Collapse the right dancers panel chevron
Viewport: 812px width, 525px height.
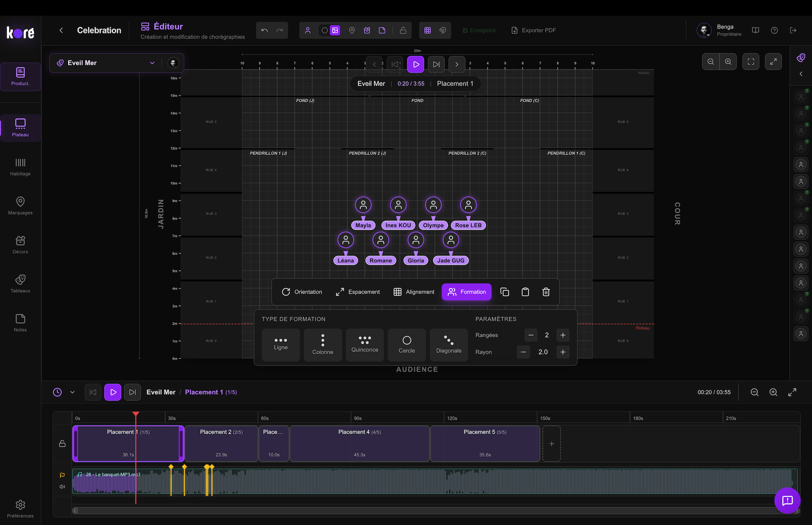(801, 74)
